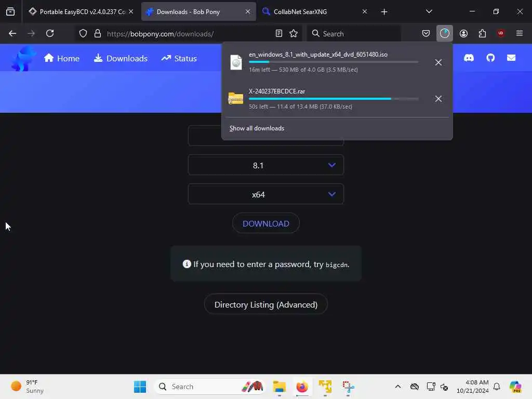Viewport: 532px width, 399px height.
Task: Save page to Pocket icon
Action: click(x=426, y=33)
